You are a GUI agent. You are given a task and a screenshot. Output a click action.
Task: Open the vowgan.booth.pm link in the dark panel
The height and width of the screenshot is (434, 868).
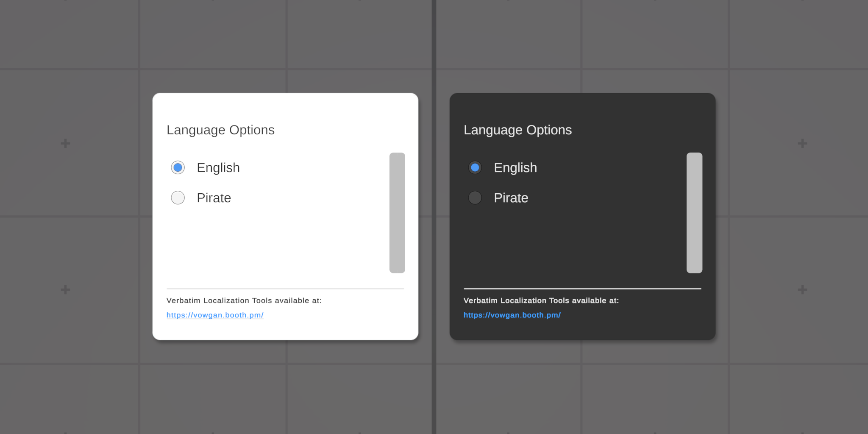pyautogui.click(x=512, y=315)
